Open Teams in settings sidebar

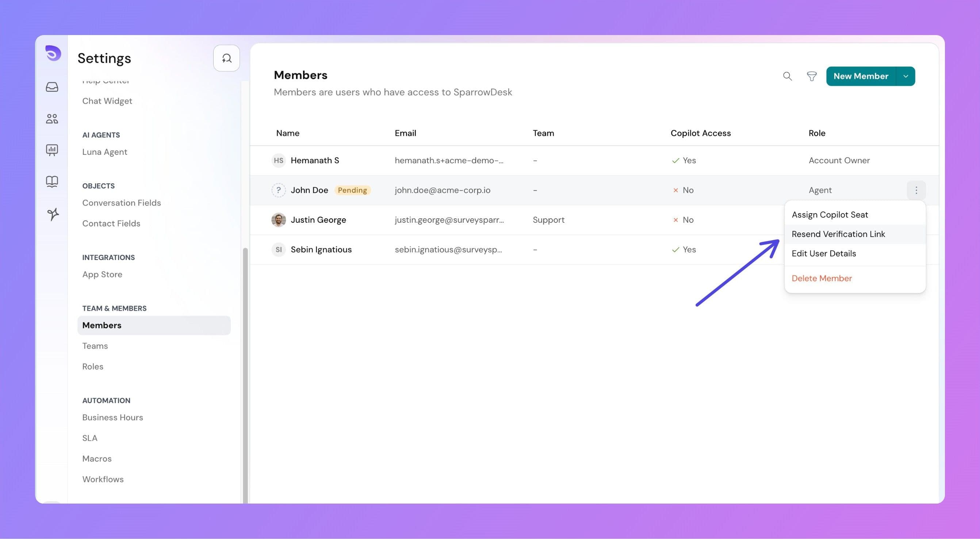tap(95, 346)
